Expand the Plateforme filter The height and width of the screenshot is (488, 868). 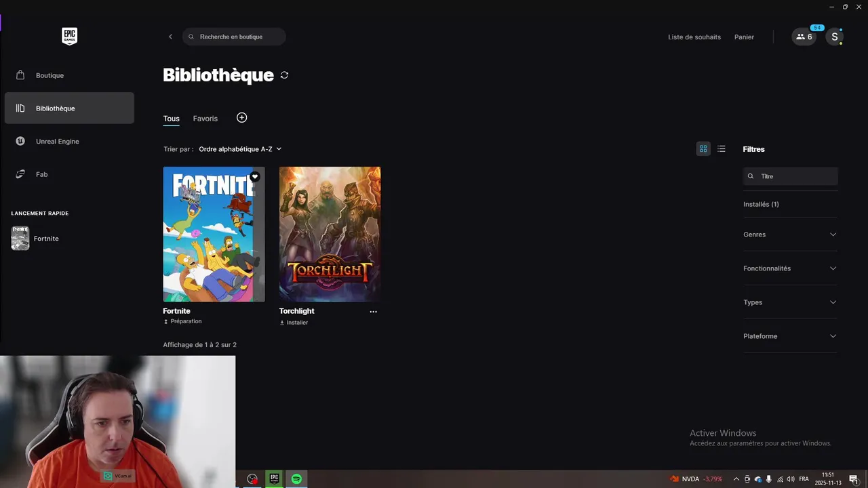coord(790,336)
